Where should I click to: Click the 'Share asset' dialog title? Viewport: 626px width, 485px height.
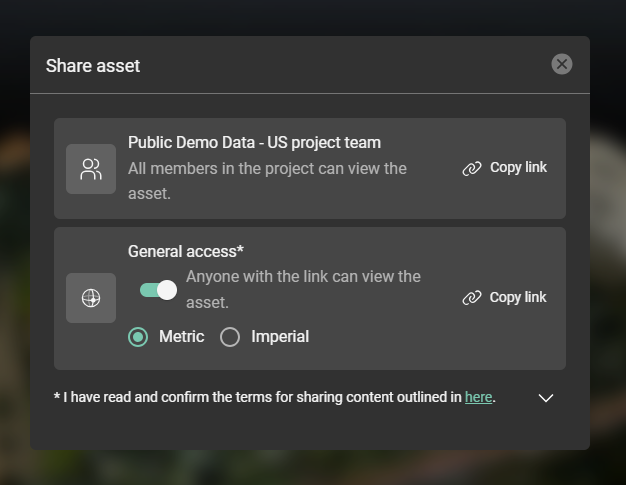pyautogui.click(x=93, y=66)
